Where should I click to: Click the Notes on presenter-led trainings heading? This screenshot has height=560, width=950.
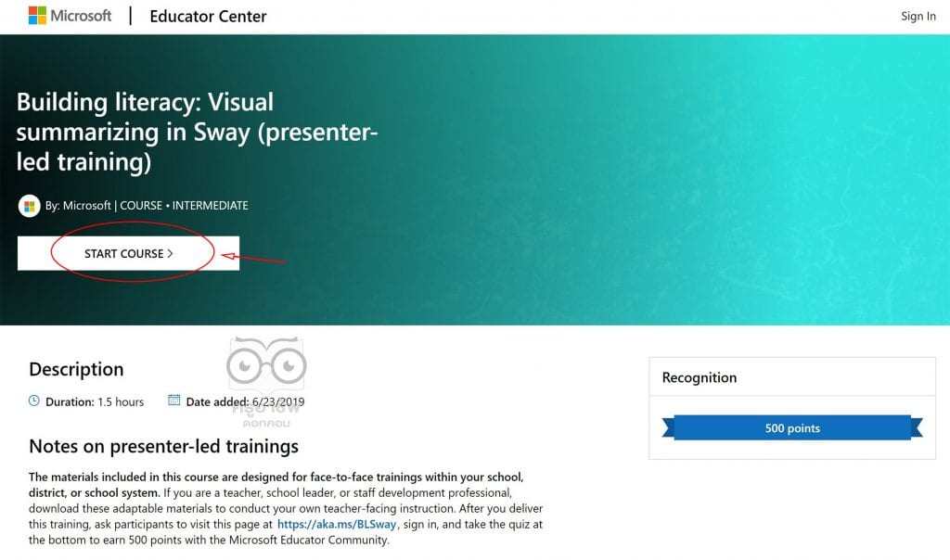tap(163, 446)
